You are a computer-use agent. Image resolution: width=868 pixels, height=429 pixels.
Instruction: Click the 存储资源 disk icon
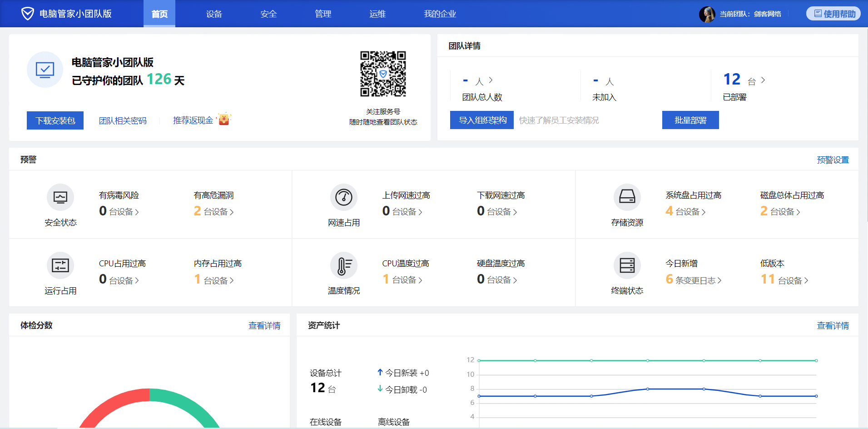coord(627,197)
